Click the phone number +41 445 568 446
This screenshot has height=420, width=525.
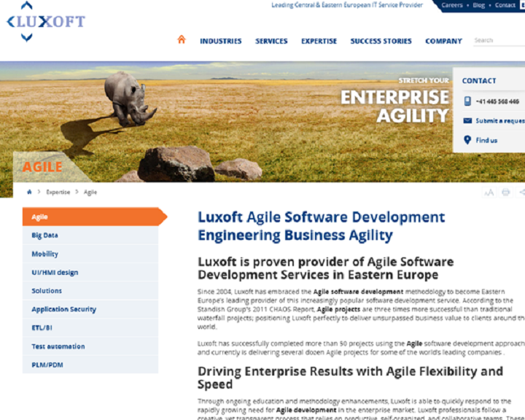click(497, 101)
